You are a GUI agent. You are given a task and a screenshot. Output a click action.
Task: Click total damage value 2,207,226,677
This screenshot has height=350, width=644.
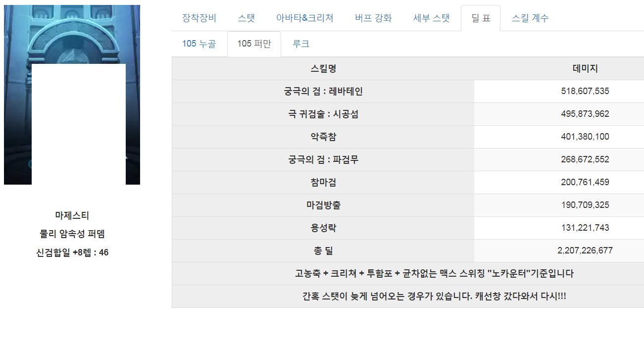coord(585,251)
